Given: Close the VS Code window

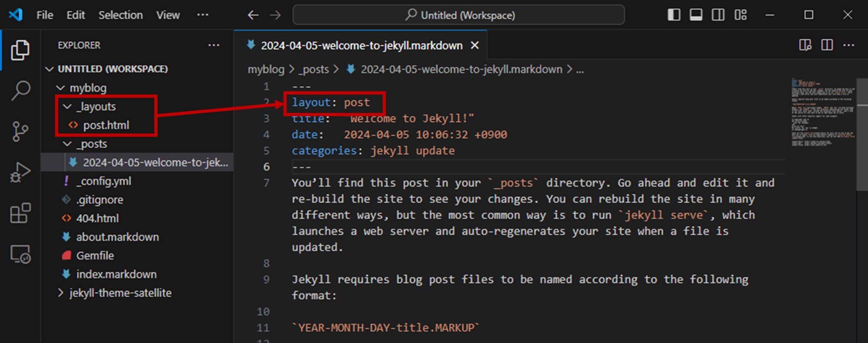Looking at the screenshot, I should [x=848, y=15].
